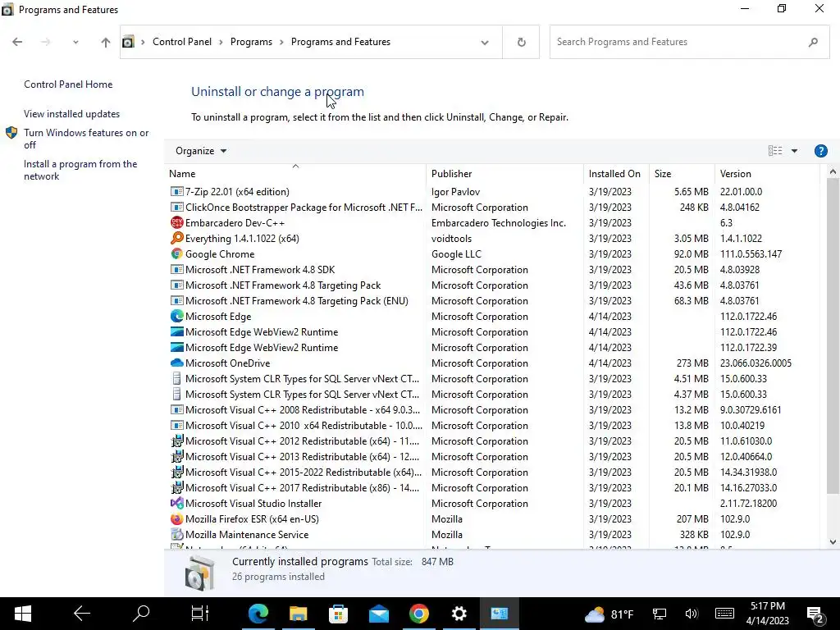Viewport: 840px width, 630px height.
Task: Open the help question mark button
Action: (x=820, y=151)
